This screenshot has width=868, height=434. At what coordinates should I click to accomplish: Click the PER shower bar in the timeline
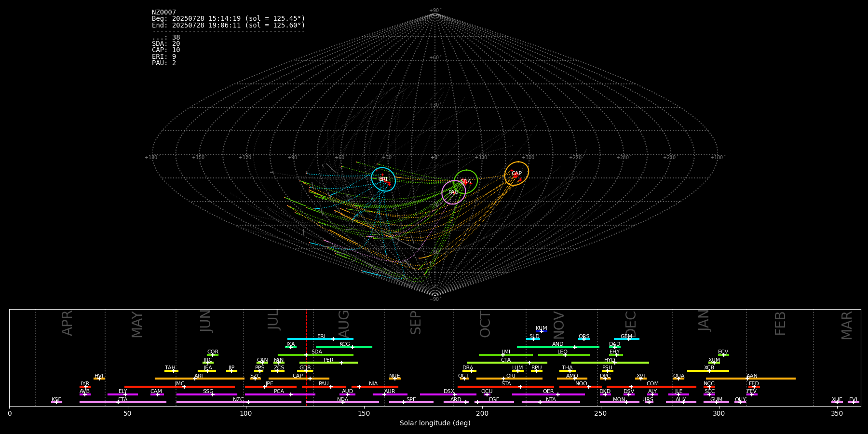pyautogui.click(x=328, y=363)
